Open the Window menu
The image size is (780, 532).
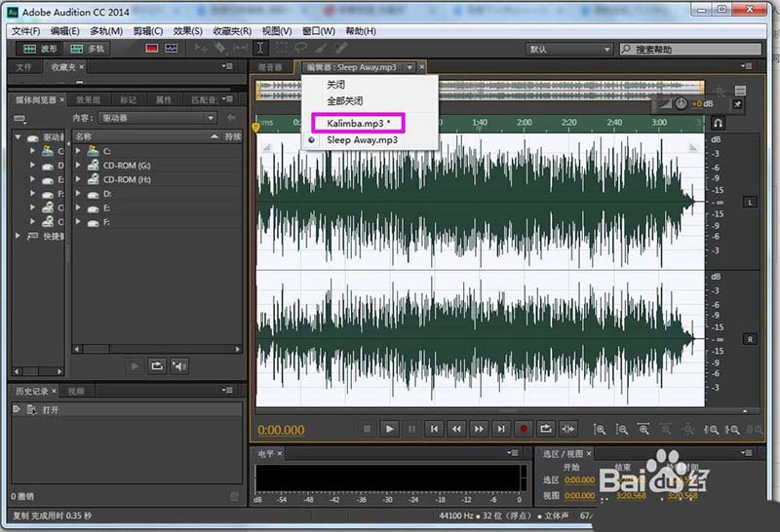pos(319,31)
